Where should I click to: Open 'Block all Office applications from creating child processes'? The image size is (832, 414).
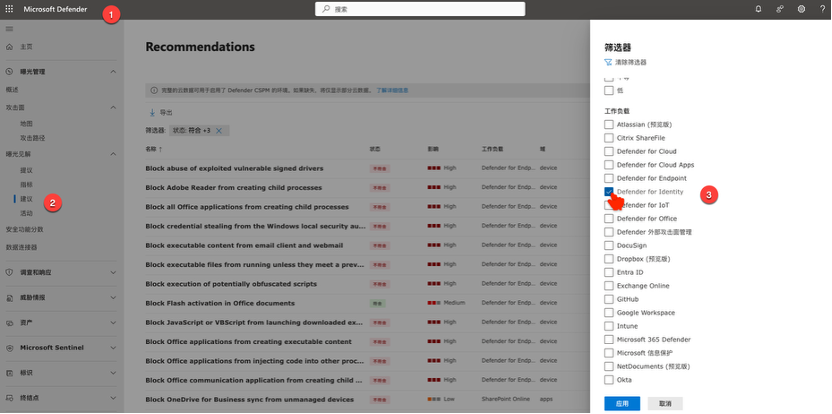pos(247,207)
